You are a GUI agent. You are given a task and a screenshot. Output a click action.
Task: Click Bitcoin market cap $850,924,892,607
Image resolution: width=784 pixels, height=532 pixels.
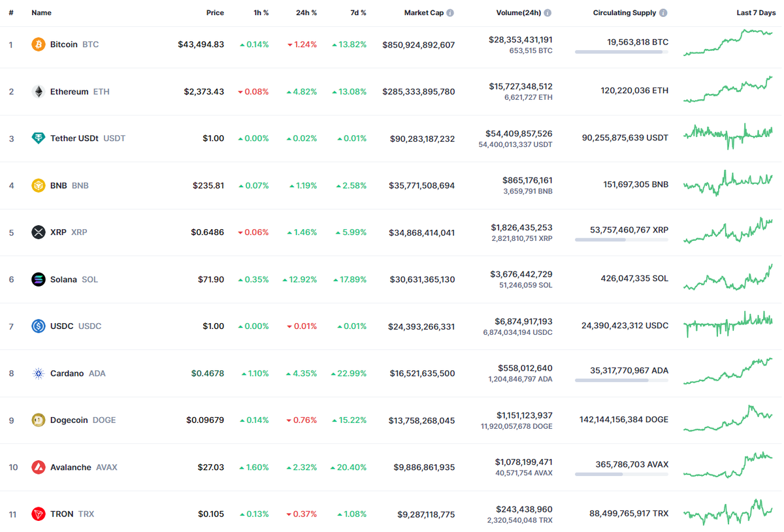click(x=419, y=45)
